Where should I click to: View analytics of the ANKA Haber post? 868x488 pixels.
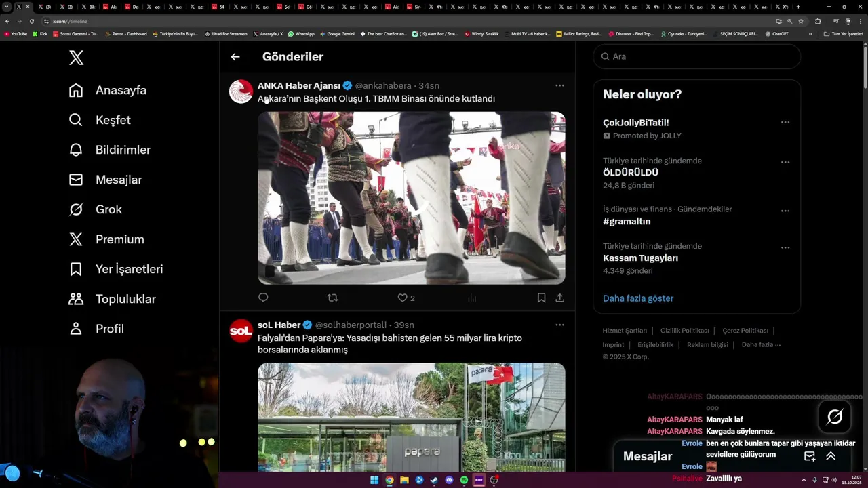coord(472,298)
